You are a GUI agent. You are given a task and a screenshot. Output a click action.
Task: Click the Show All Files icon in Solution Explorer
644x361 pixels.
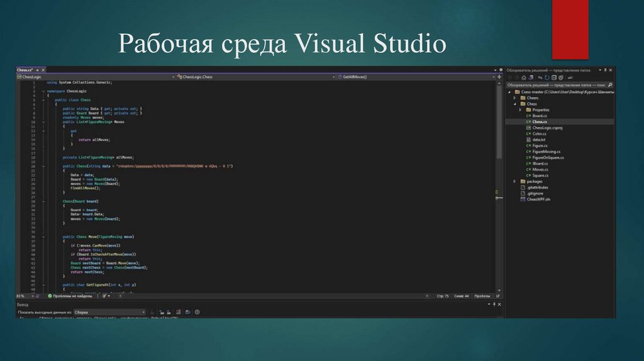pyautogui.click(x=561, y=77)
